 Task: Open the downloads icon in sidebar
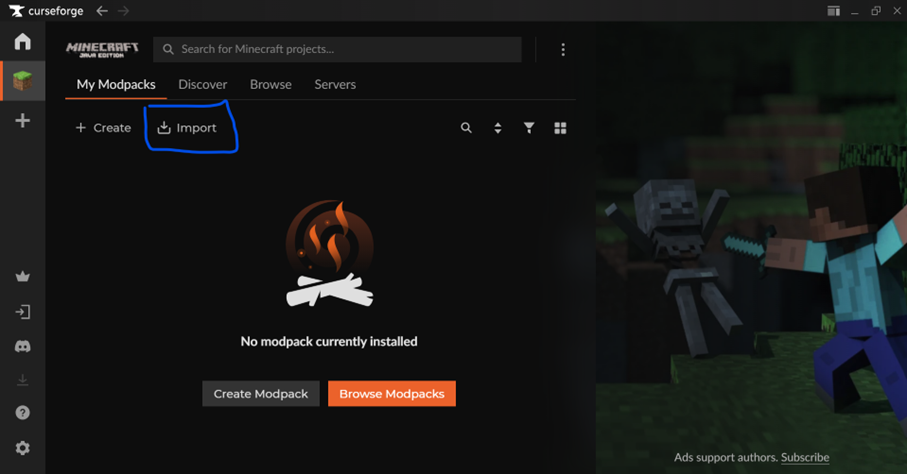coord(23,380)
